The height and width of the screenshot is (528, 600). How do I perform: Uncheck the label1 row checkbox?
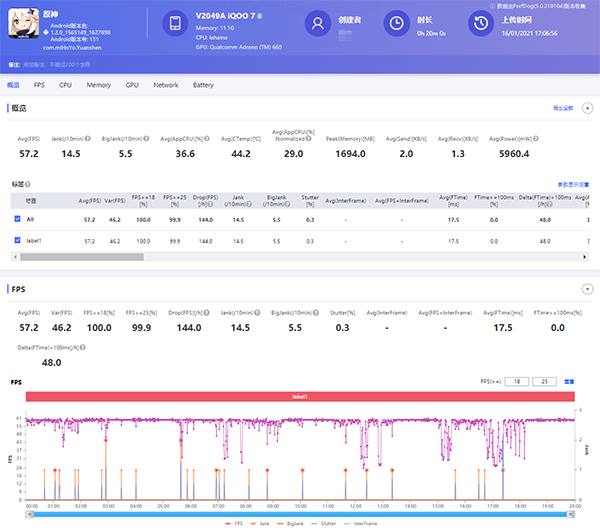[x=18, y=241]
